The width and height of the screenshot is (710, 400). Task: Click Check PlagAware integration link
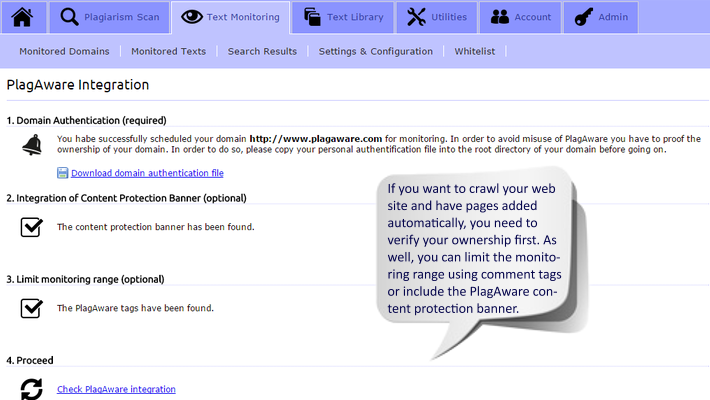[x=116, y=389]
